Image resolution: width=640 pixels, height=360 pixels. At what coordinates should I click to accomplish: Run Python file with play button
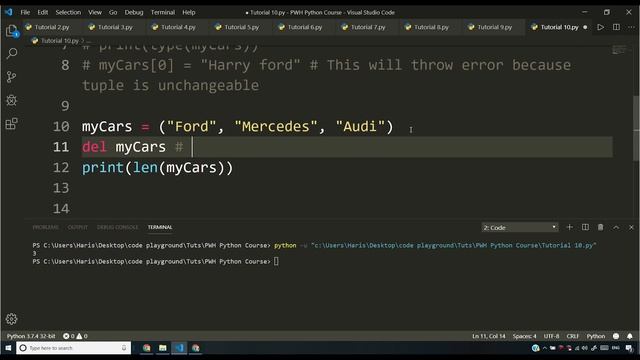pyautogui.click(x=600, y=27)
